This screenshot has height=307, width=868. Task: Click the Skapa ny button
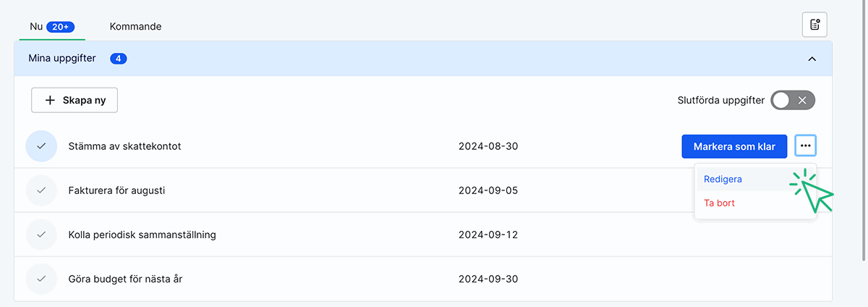75,101
